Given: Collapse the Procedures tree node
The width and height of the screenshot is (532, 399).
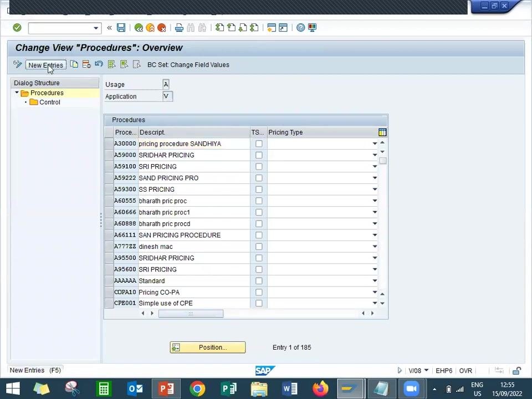Looking at the screenshot, I should coord(17,93).
